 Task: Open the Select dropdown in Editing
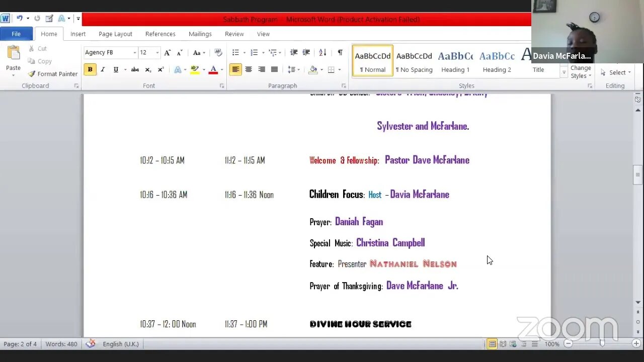pyautogui.click(x=617, y=72)
